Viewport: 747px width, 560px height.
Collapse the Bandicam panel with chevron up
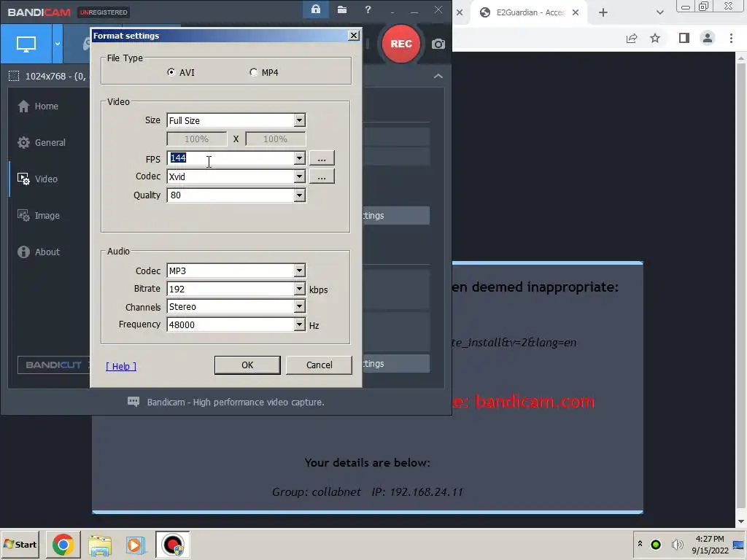pyautogui.click(x=438, y=76)
